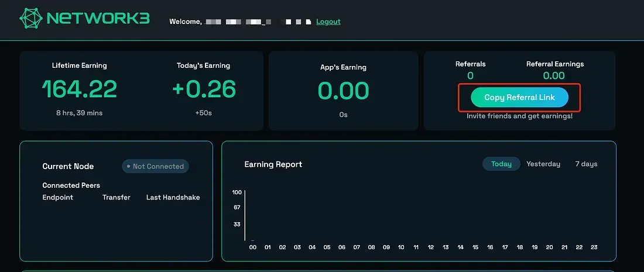
Task: Click Today's Earning value +0.26
Action: pos(204,89)
